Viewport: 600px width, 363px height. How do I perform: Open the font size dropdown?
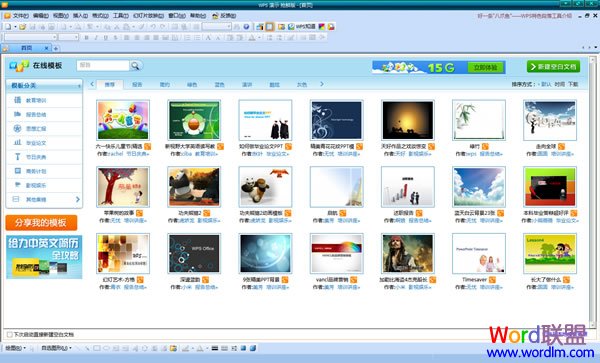(x=77, y=37)
